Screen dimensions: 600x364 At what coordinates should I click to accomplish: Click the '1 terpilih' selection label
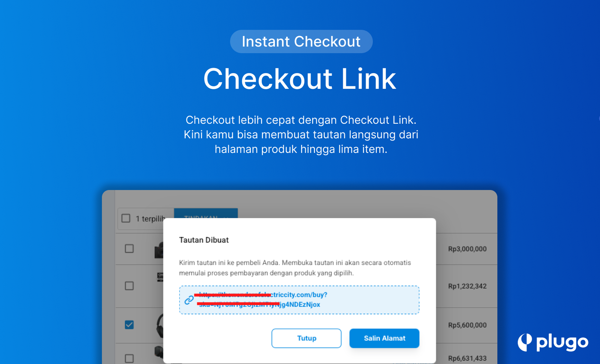[150, 219]
